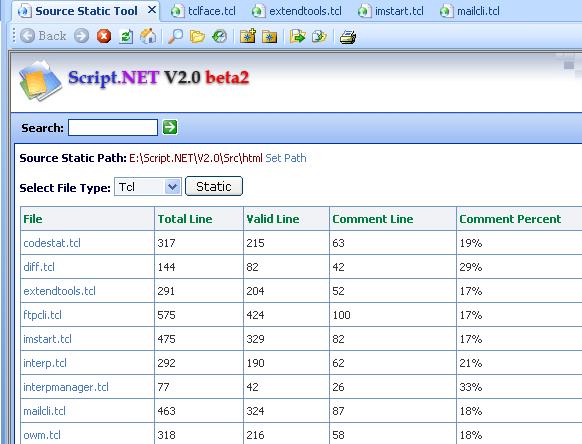The width and height of the screenshot is (582, 444).
Task: Click the Refresh page icon
Action: 126,36
